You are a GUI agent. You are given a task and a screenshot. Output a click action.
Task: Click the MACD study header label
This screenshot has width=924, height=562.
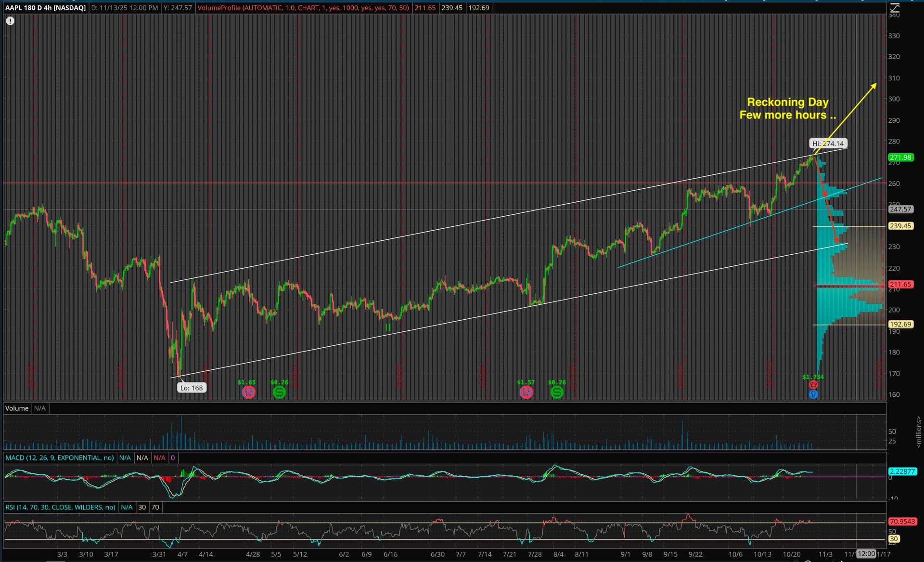[x=60, y=457]
